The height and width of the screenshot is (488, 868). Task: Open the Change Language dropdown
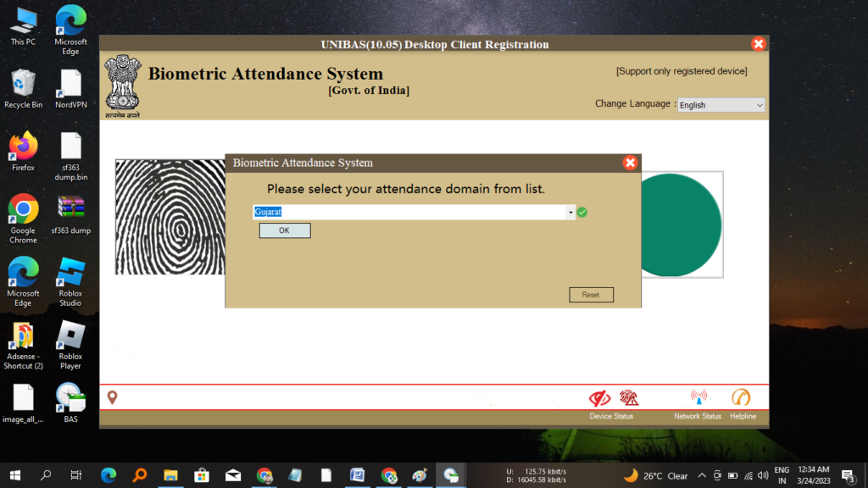[x=721, y=105]
